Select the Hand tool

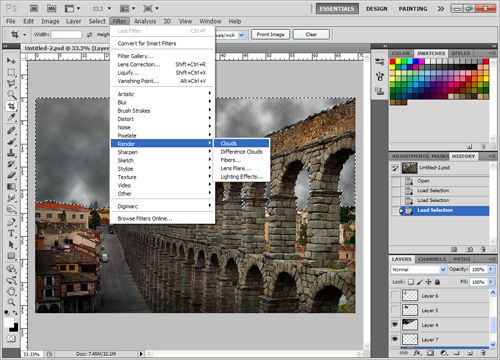(11, 291)
